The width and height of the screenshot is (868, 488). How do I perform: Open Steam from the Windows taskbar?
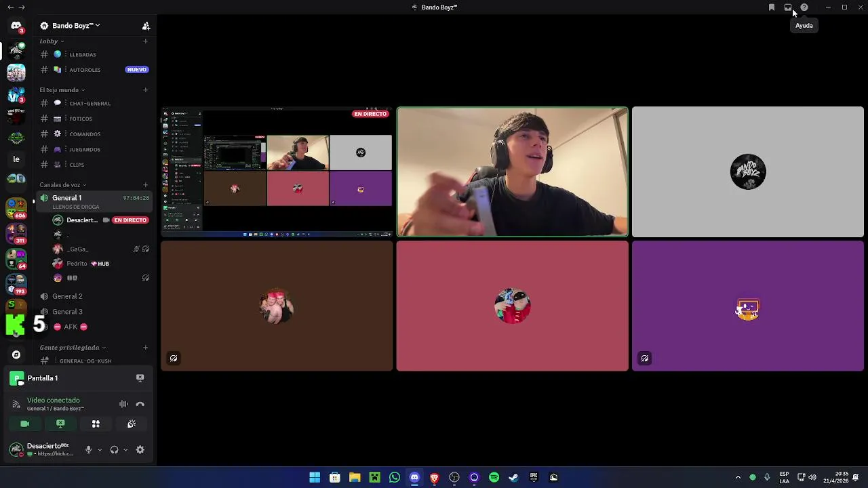pyautogui.click(x=514, y=477)
